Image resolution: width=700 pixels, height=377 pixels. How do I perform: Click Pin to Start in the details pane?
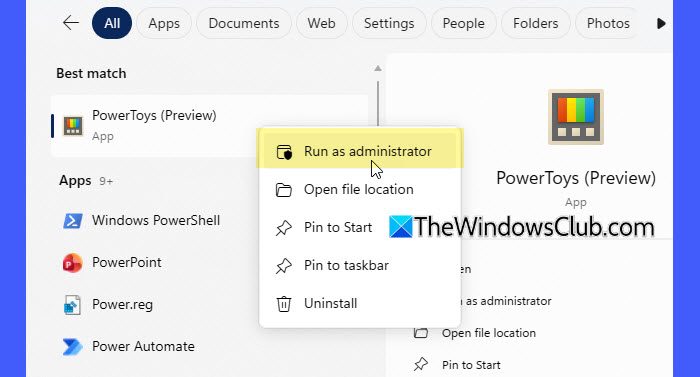pyautogui.click(x=471, y=365)
